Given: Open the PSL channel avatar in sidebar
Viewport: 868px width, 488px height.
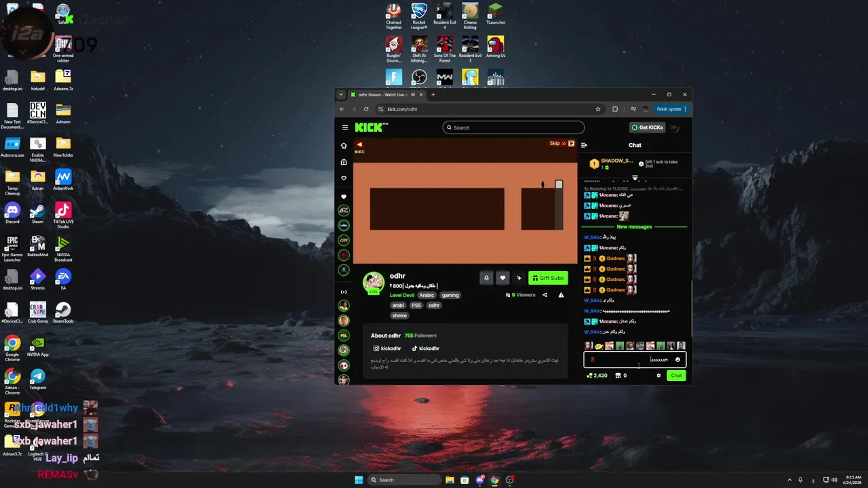Looking at the screenshot, I should [344, 335].
